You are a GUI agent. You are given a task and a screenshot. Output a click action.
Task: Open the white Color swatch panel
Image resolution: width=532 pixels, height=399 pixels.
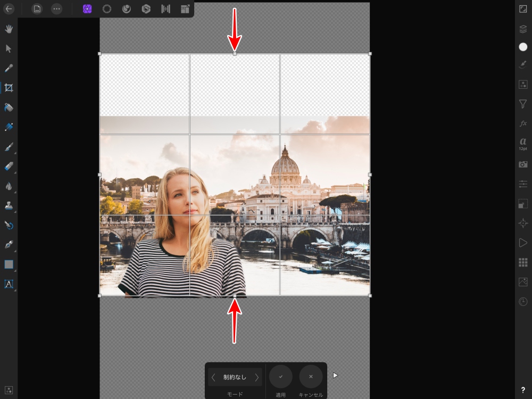(x=523, y=47)
